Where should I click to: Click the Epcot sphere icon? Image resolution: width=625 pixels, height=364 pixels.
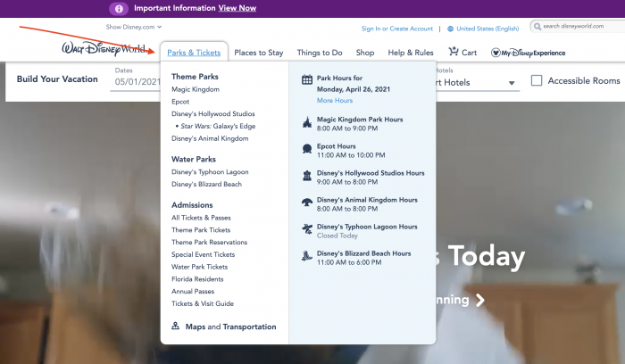[307, 149]
